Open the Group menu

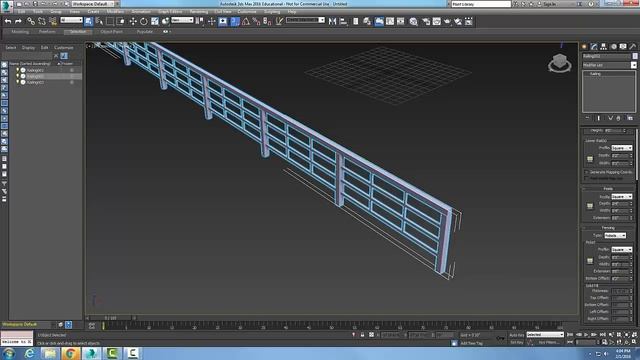pos(56,12)
